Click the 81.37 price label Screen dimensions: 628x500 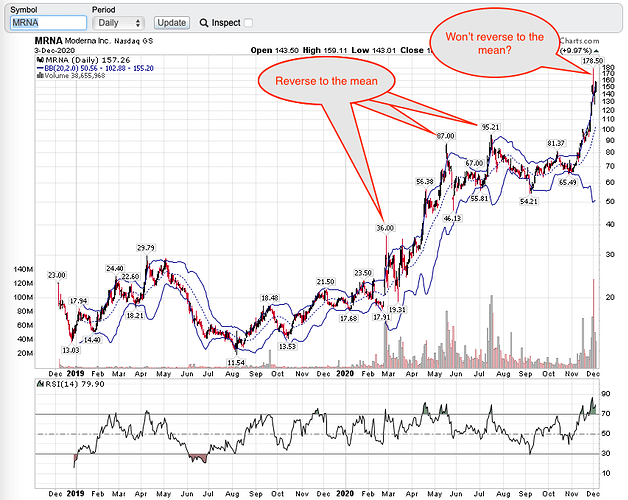point(556,143)
